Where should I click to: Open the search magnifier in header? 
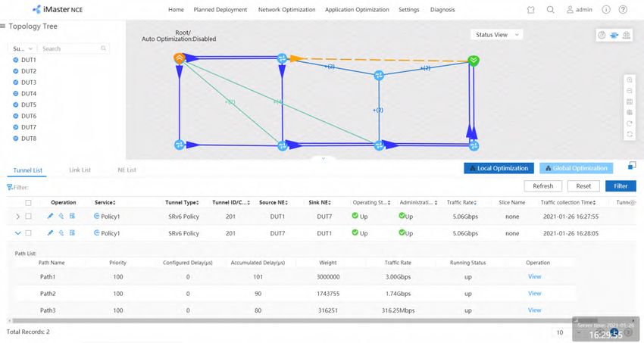tap(550, 9)
